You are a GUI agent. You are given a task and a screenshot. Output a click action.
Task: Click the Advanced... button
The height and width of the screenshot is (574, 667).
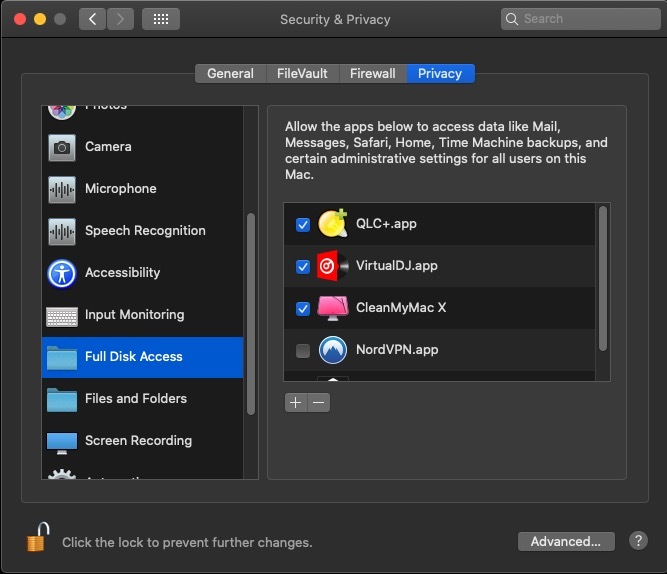565,541
